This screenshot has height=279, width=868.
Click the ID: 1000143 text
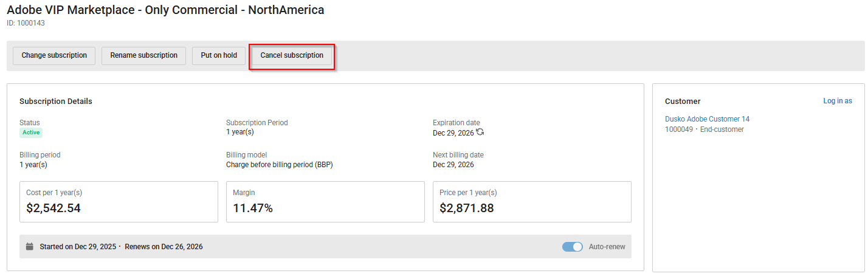click(x=26, y=23)
